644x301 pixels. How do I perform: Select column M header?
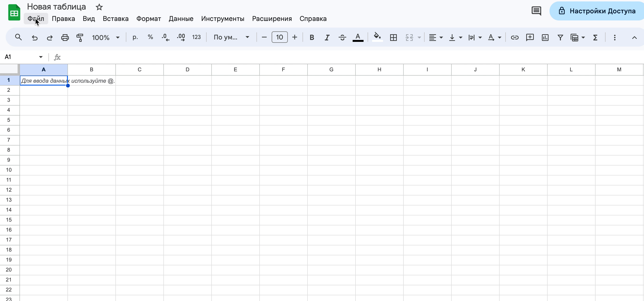click(619, 70)
